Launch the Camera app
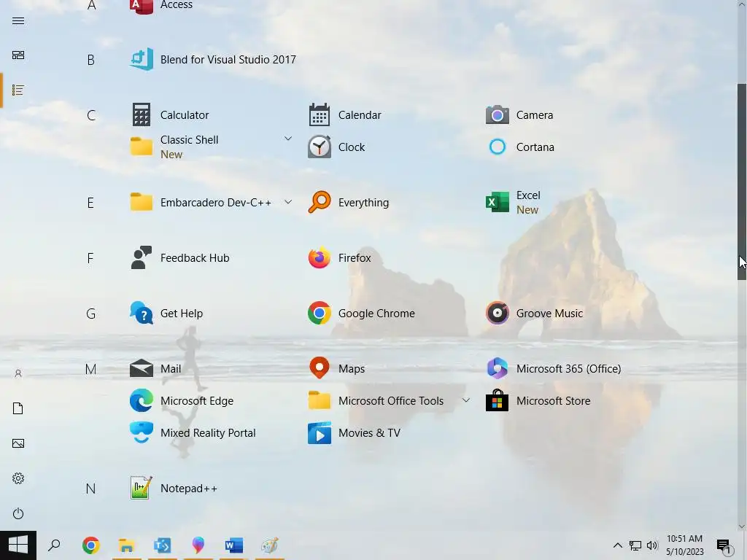Screen dimensions: 747x560 pos(519,114)
